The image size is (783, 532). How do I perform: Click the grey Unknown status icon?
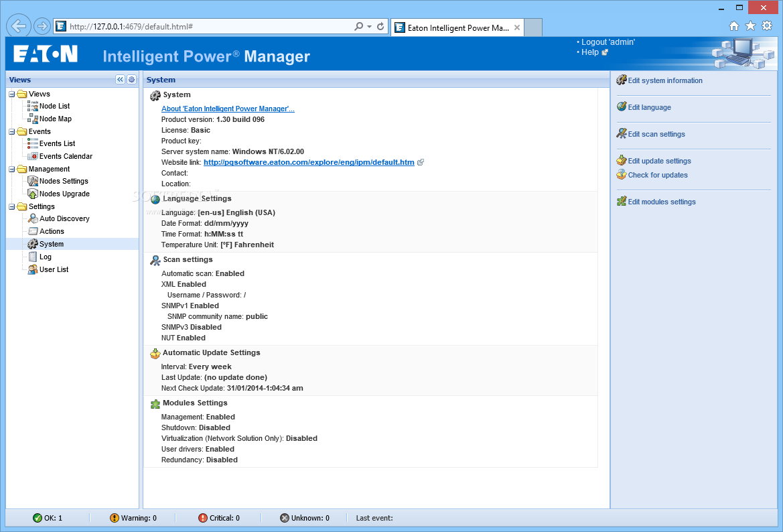click(x=285, y=518)
